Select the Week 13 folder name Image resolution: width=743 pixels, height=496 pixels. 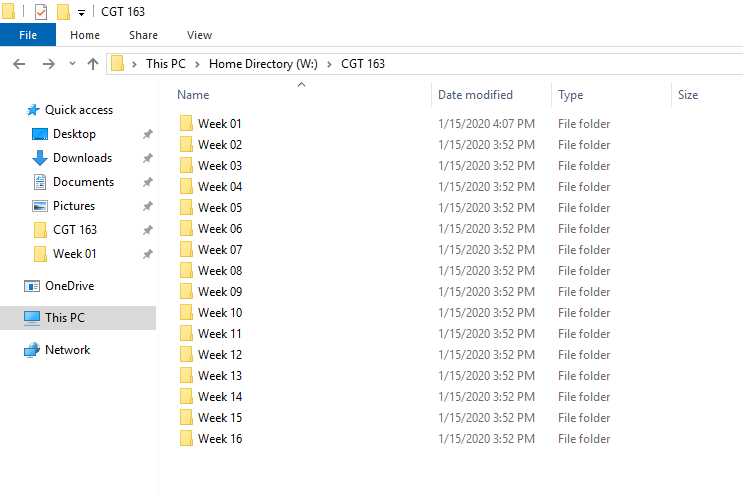tap(220, 376)
